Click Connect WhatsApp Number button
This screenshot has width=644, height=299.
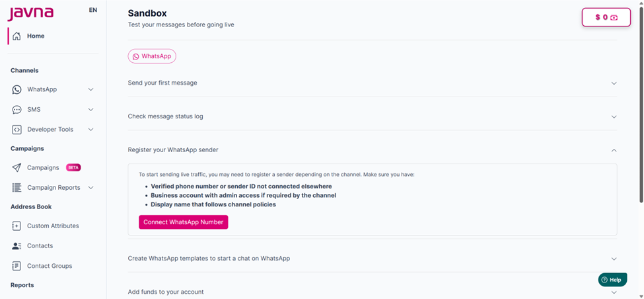pos(183,222)
